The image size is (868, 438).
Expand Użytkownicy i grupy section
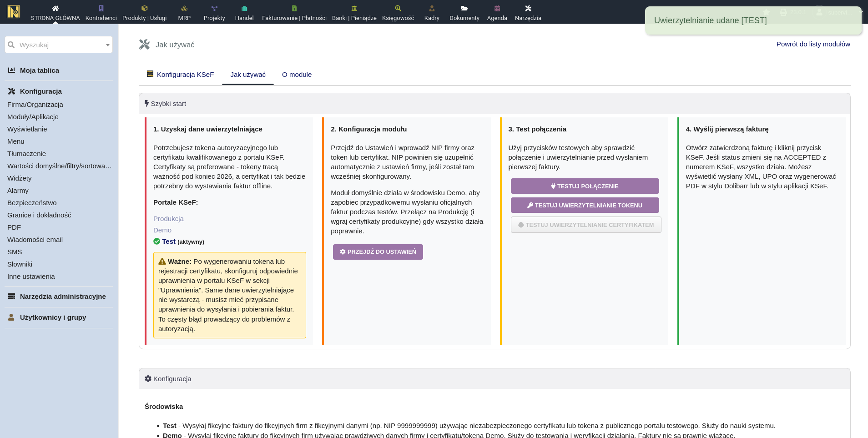[53, 317]
